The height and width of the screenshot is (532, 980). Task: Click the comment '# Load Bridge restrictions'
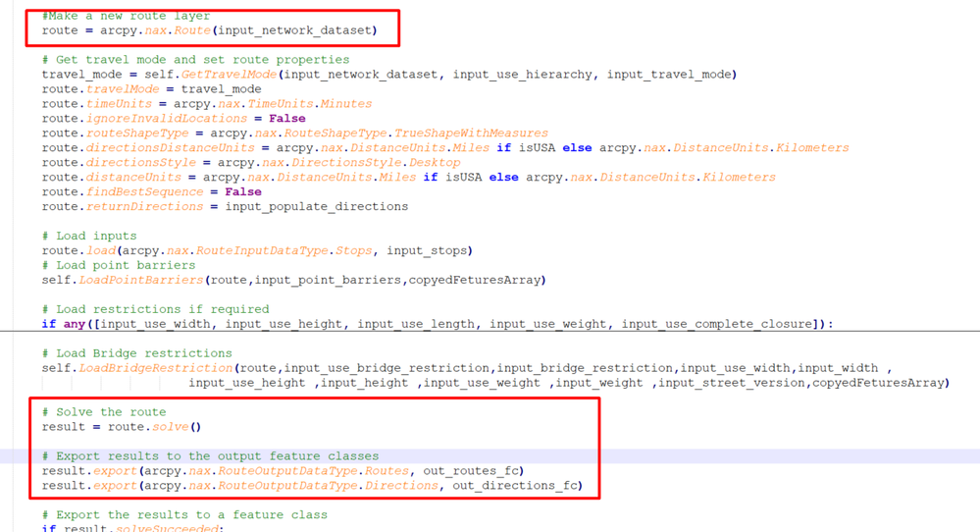(137, 353)
